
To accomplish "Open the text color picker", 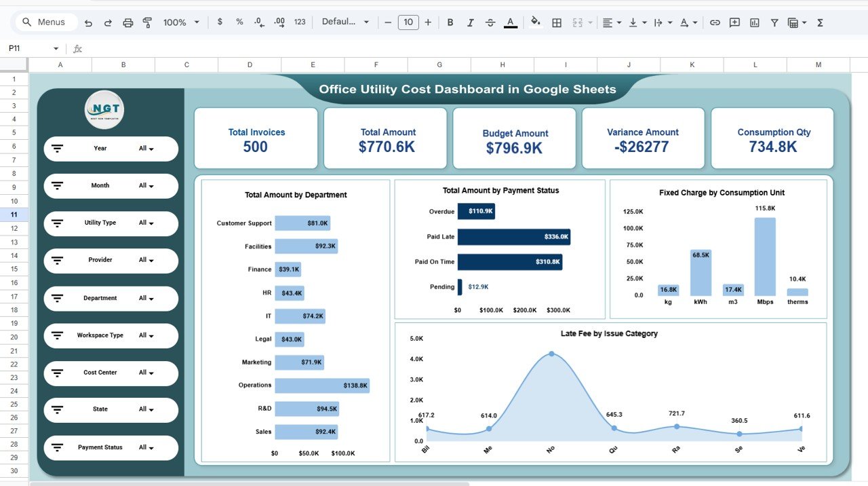I will pos(510,22).
